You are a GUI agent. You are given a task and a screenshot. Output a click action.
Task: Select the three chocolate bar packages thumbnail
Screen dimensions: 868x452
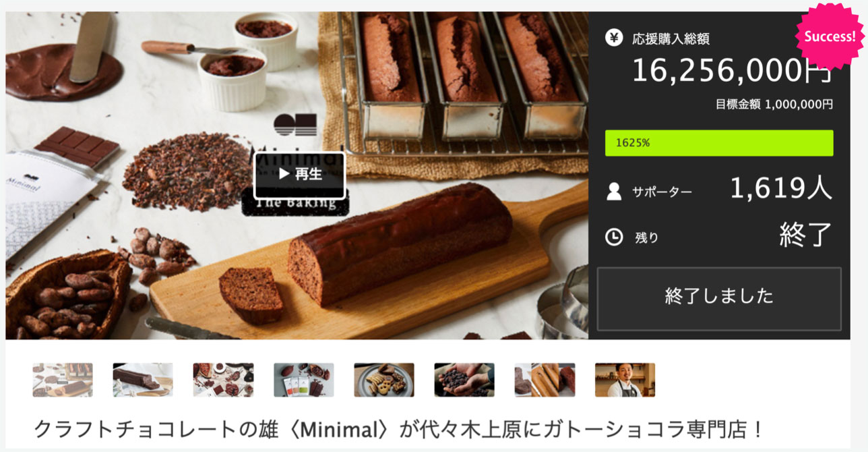click(x=303, y=380)
